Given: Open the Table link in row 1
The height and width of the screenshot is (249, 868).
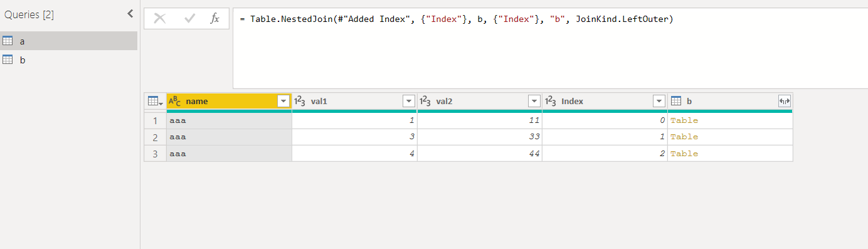Looking at the screenshot, I should 684,120.
